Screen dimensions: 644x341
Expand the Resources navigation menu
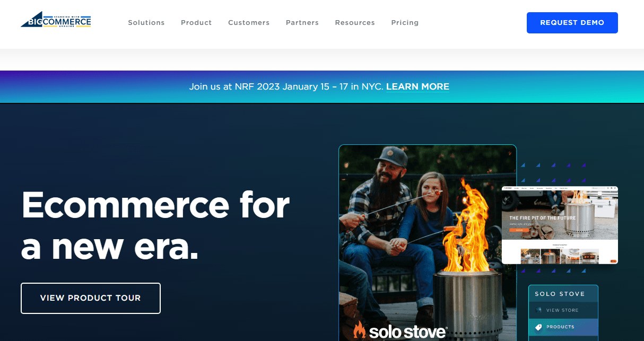pos(355,23)
